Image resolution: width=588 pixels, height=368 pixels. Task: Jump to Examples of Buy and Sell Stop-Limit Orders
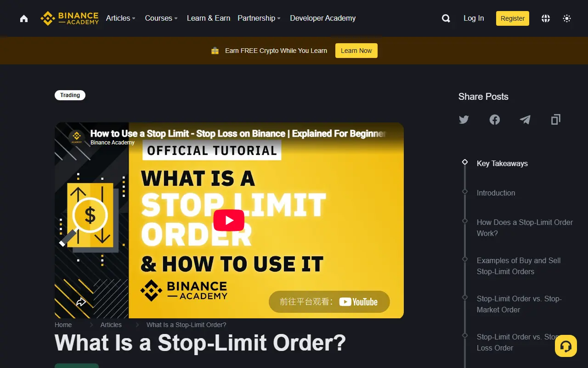(x=519, y=266)
